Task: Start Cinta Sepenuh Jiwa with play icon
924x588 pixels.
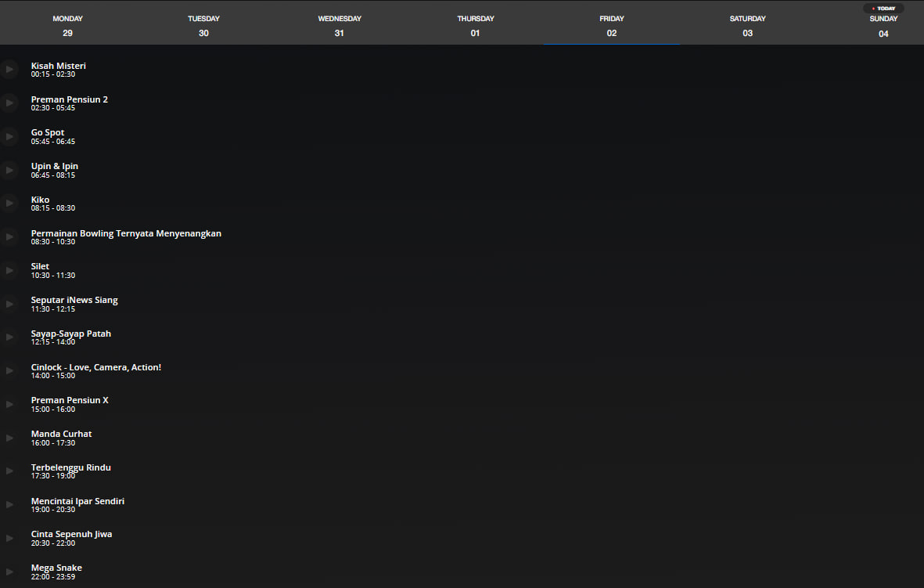Action: coord(9,538)
